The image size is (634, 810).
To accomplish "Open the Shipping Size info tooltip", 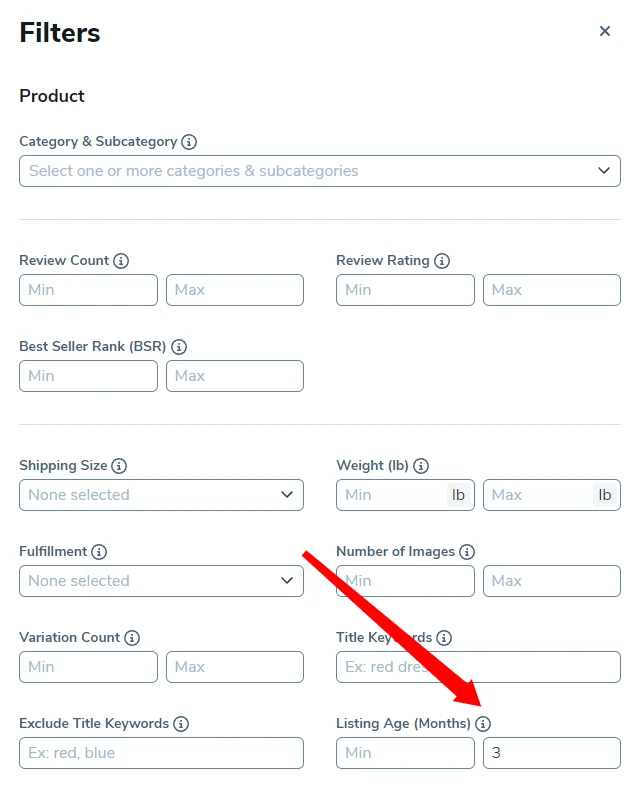I will (x=118, y=465).
